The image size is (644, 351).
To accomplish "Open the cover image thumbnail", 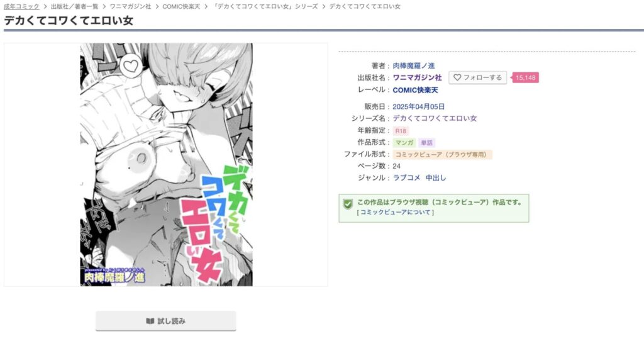I will pyautogui.click(x=166, y=164).
